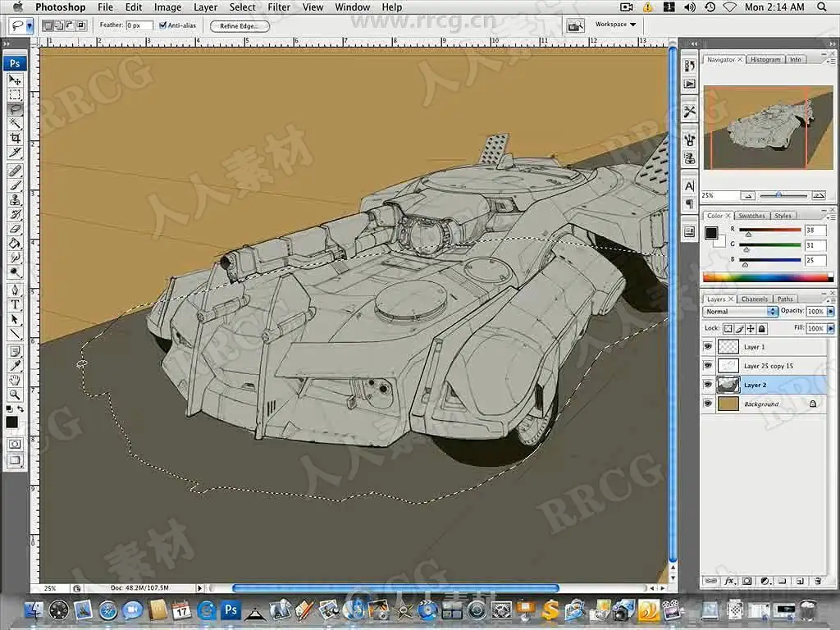The width and height of the screenshot is (840, 630).
Task: Click the foreground color swatch in Color panel
Action: click(x=711, y=233)
